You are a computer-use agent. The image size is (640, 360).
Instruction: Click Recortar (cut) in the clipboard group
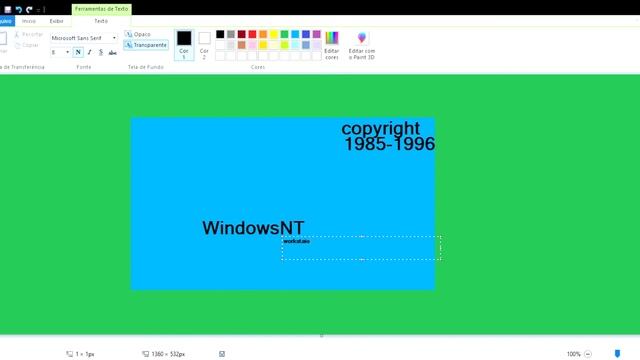(29, 34)
